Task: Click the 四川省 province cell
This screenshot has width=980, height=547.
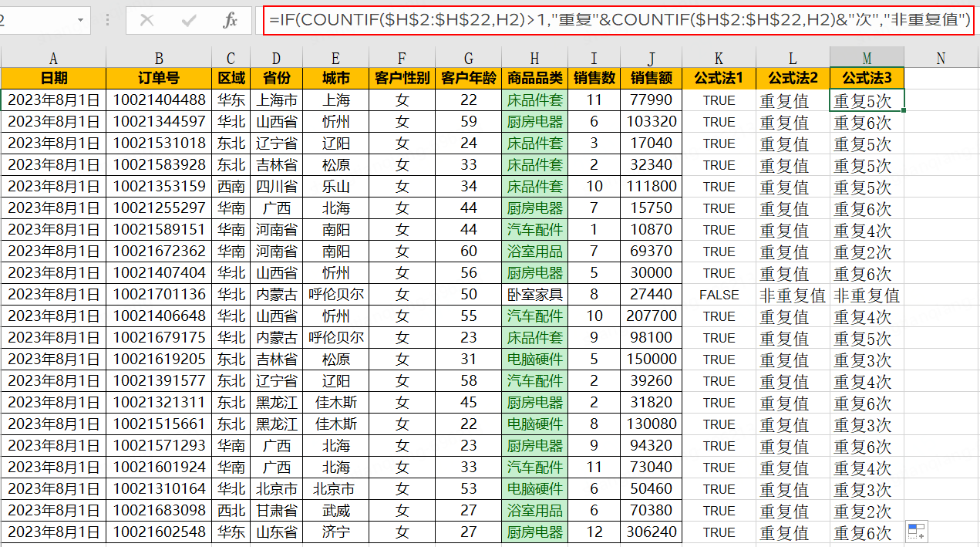Action: (x=276, y=187)
